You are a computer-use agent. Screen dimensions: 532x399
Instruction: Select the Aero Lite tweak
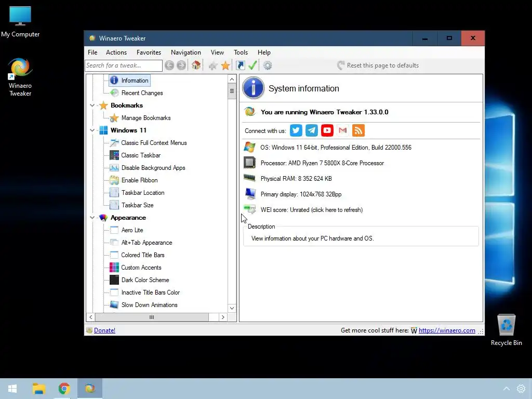tap(127, 230)
